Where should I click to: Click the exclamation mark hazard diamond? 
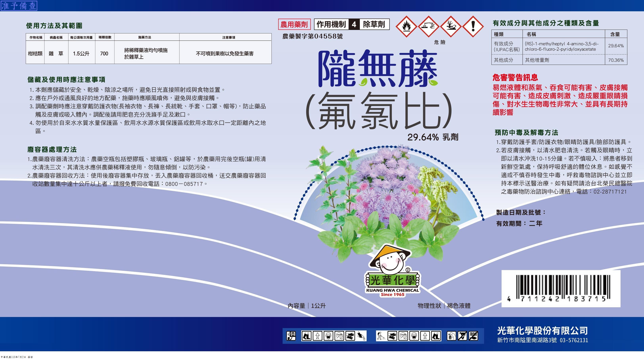click(x=473, y=27)
